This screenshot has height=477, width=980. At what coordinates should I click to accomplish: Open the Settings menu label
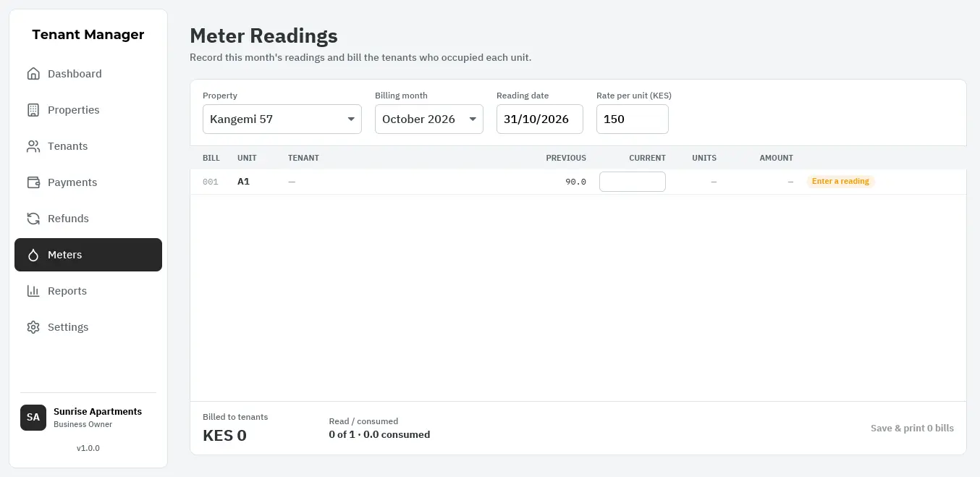[68, 327]
